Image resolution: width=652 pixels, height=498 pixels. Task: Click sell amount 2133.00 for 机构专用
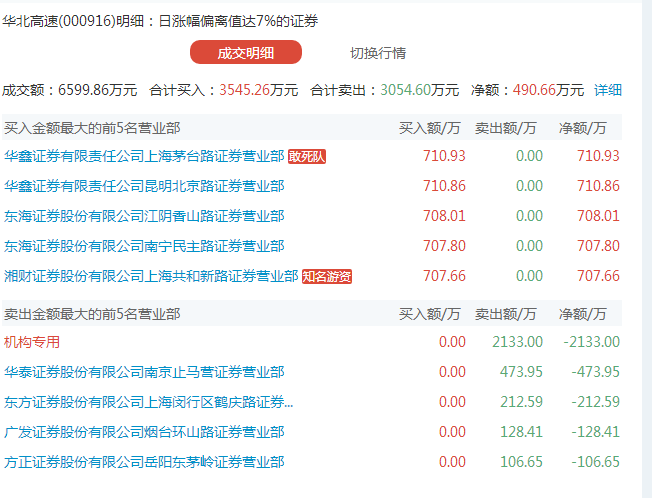pyautogui.click(x=518, y=342)
